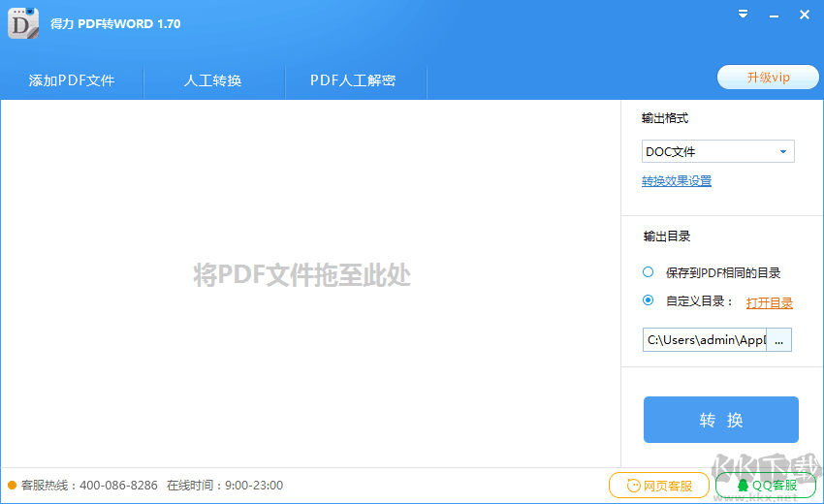Open the 转换效果设置 link

[677, 181]
